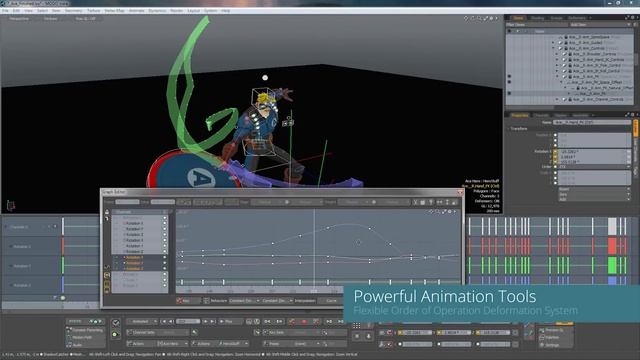Click the Play button
This screenshot has width=640, height=360.
tap(231, 322)
